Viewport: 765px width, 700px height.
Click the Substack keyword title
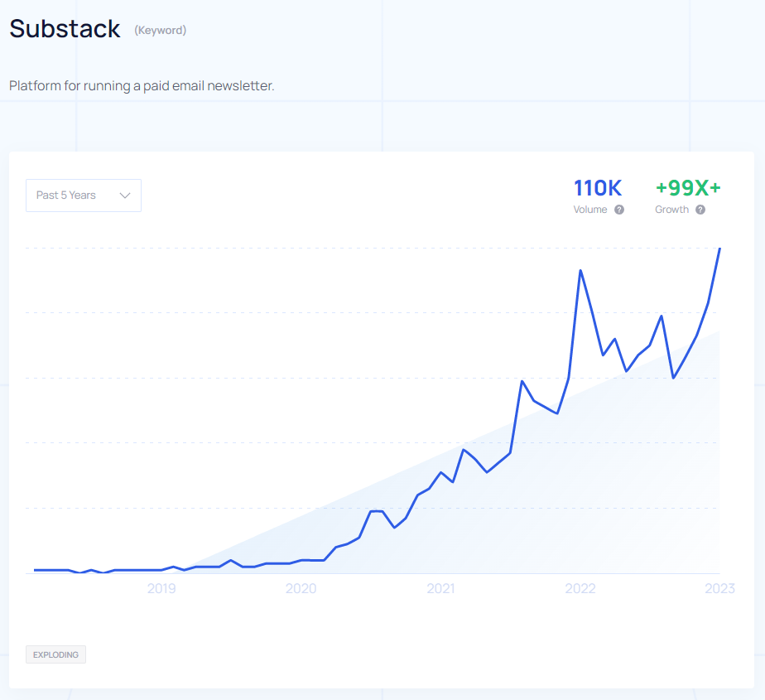point(65,29)
